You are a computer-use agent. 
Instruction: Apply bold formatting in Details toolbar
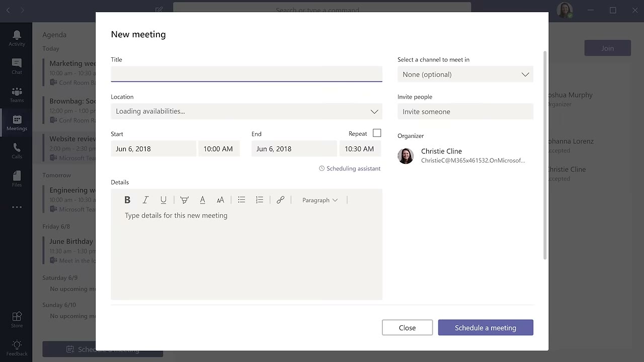127,200
